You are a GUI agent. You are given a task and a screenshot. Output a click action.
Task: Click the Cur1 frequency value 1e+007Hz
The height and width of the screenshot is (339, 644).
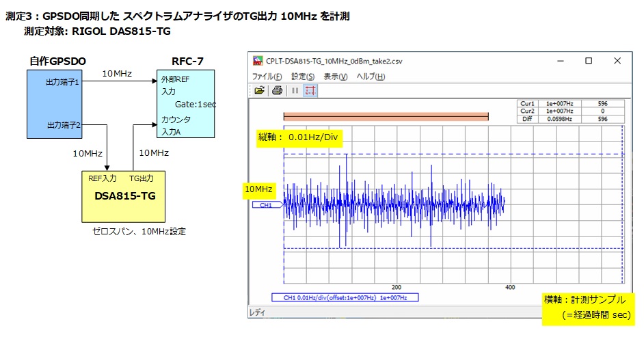[x=559, y=104]
